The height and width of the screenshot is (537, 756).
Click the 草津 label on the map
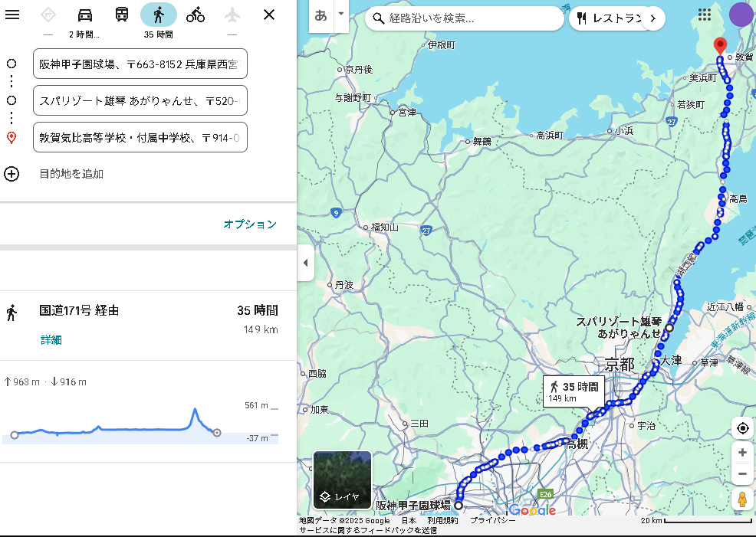tap(709, 362)
